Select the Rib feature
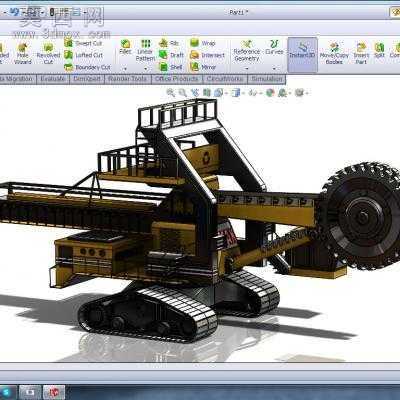Screen dimensions: 400x400 pyautogui.click(x=169, y=43)
